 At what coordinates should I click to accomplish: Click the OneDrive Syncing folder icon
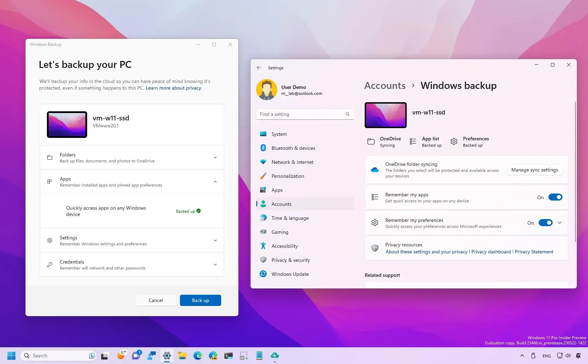(x=371, y=141)
